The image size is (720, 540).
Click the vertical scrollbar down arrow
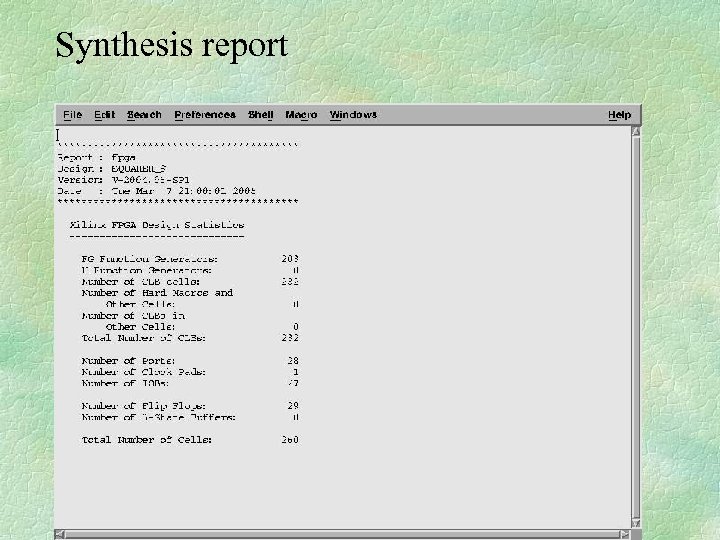point(636,523)
